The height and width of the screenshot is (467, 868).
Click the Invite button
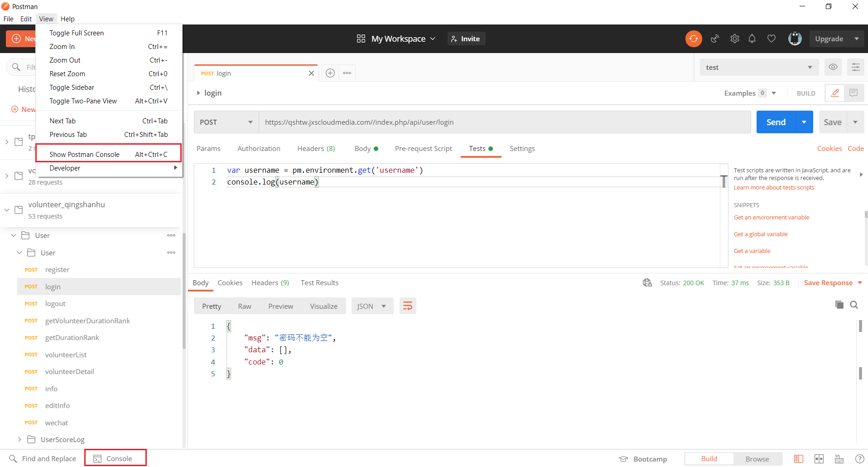(x=466, y=39)
